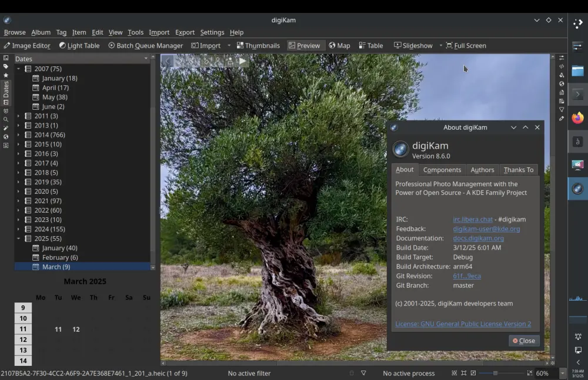This screenshot has width=588, height=380.
Task: Toggle the Thumbnails view mode
Action: tap(258, 45)
